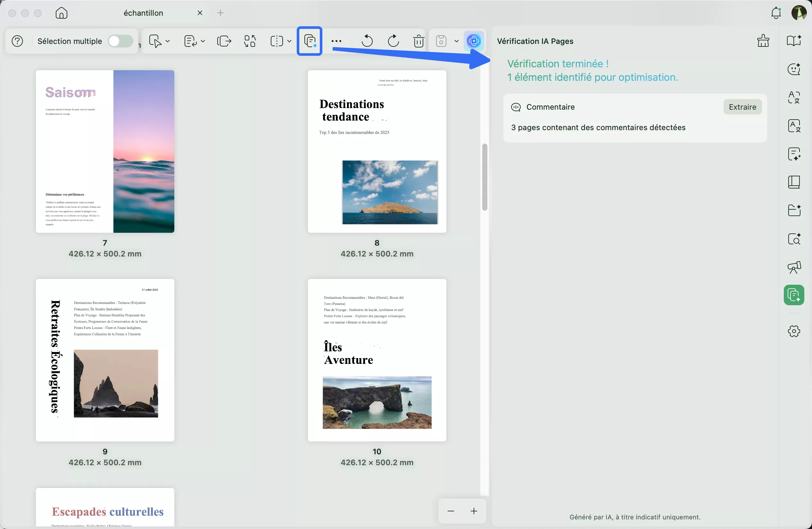This screenshot has width=812, height=529.
Task: Redo the last action
Action: pyautogui.click(x=394, y=41)
